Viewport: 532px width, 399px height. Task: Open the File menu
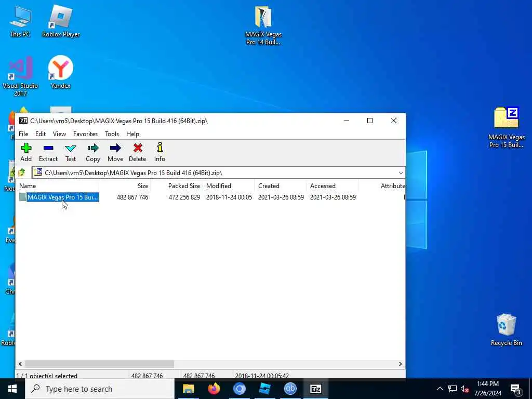click(23, 134)
